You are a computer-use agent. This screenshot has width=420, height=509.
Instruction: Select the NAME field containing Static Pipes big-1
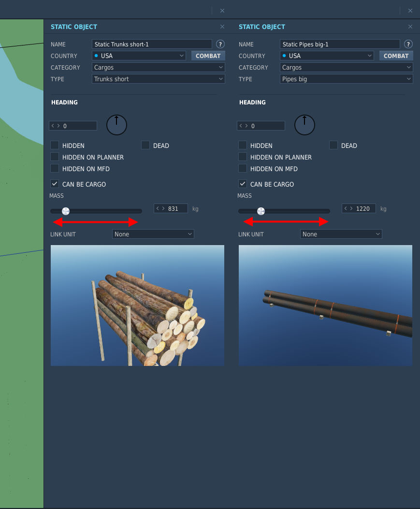tap(340, 44)
